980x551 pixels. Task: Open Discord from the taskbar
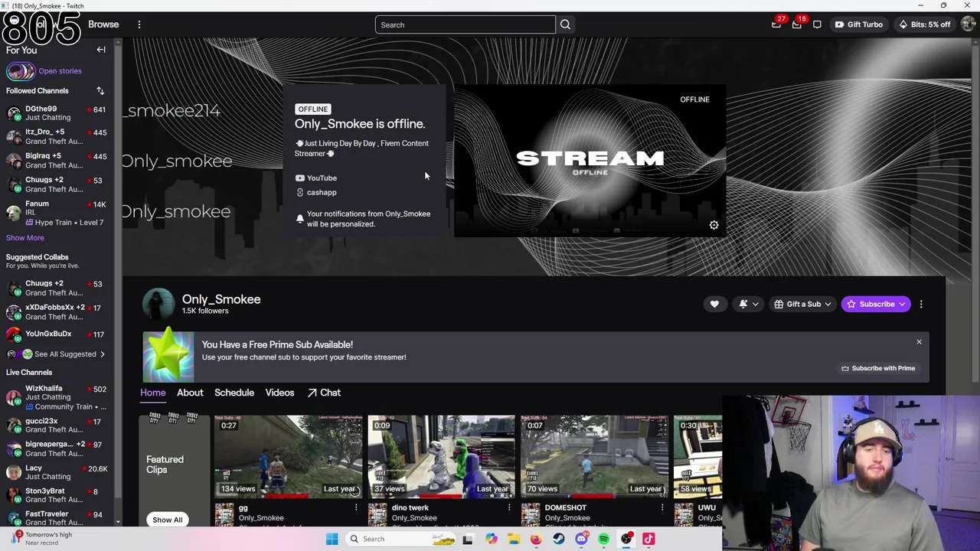click(x=581, y=539)
